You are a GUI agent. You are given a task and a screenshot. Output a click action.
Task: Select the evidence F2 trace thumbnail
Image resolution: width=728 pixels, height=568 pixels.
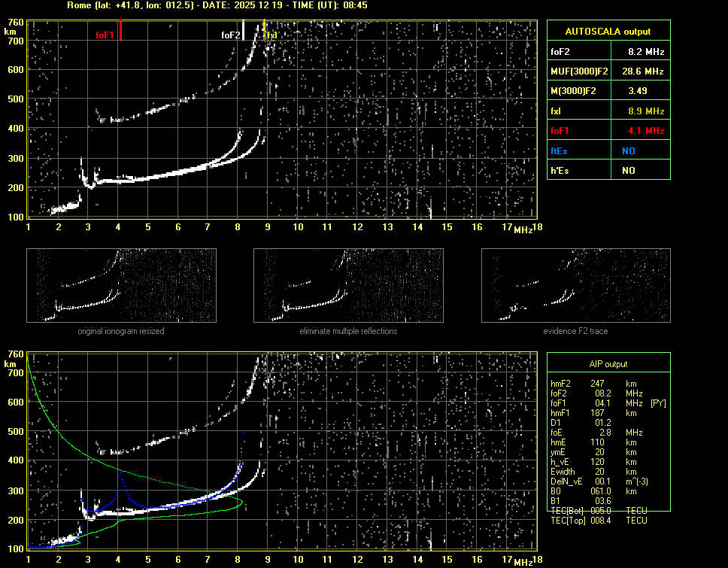tap(575, 285)
